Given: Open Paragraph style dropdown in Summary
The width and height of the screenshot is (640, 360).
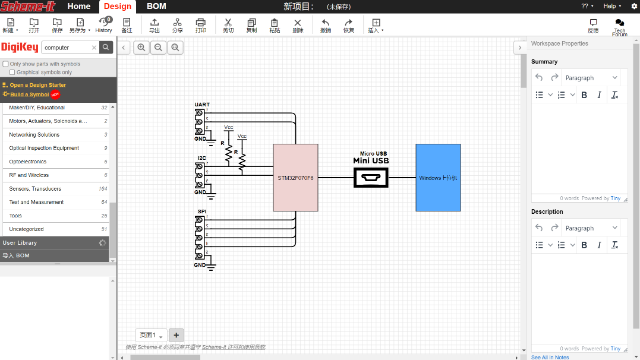Looking at the screenshot, I should pos(591,78).
